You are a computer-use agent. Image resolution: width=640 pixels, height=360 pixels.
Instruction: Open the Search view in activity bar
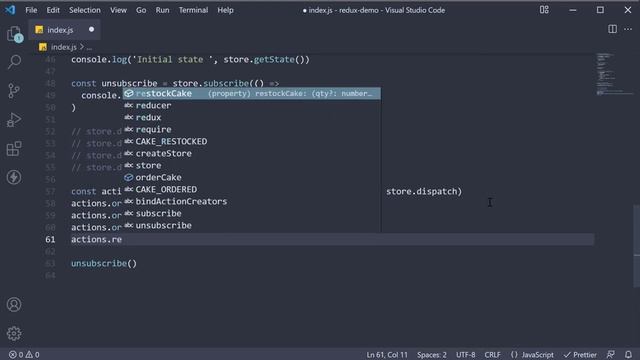point(14,62)
